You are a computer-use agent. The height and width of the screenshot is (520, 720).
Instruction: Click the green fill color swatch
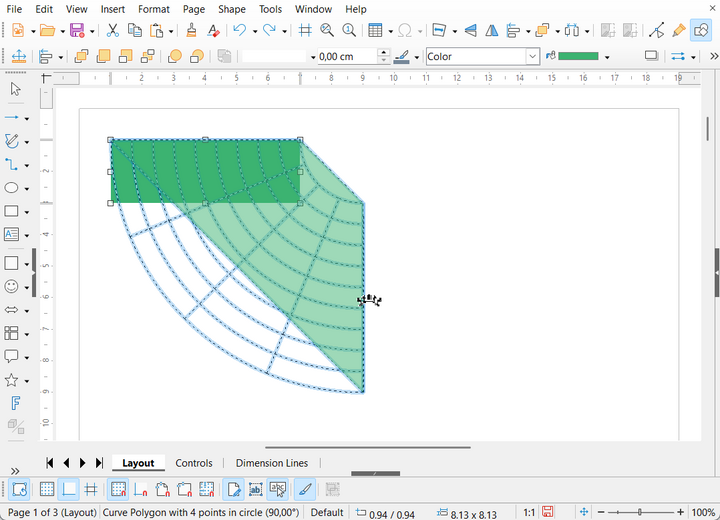pos(577,57)
